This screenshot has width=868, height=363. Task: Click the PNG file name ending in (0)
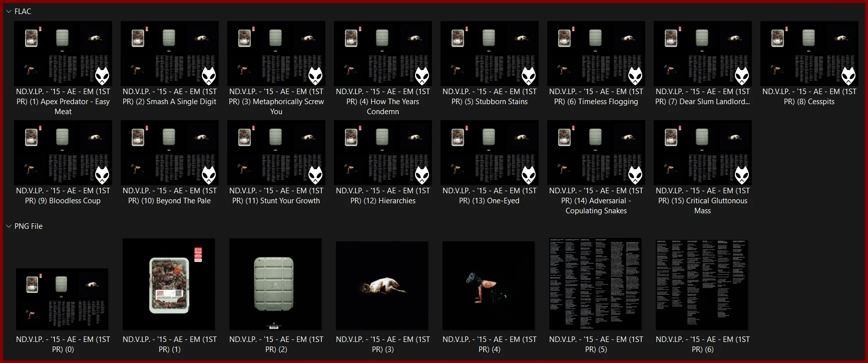tap(63, 344)
